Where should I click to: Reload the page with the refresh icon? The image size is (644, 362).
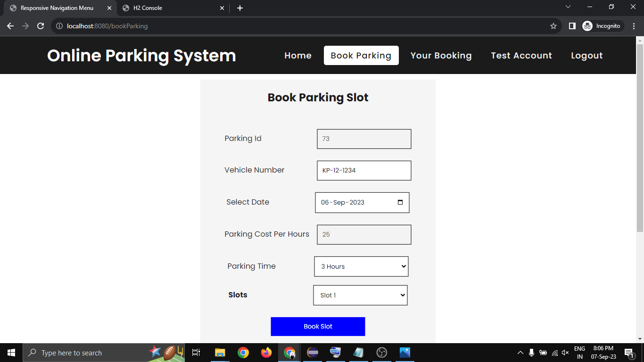pos(41,26)
